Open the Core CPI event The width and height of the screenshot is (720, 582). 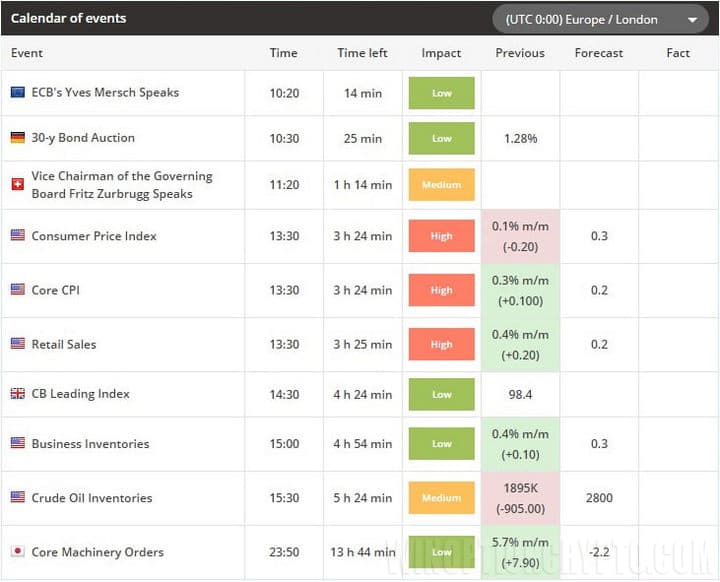[55, 290]
